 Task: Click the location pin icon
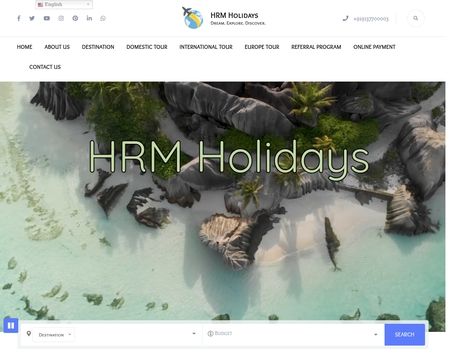29,333
